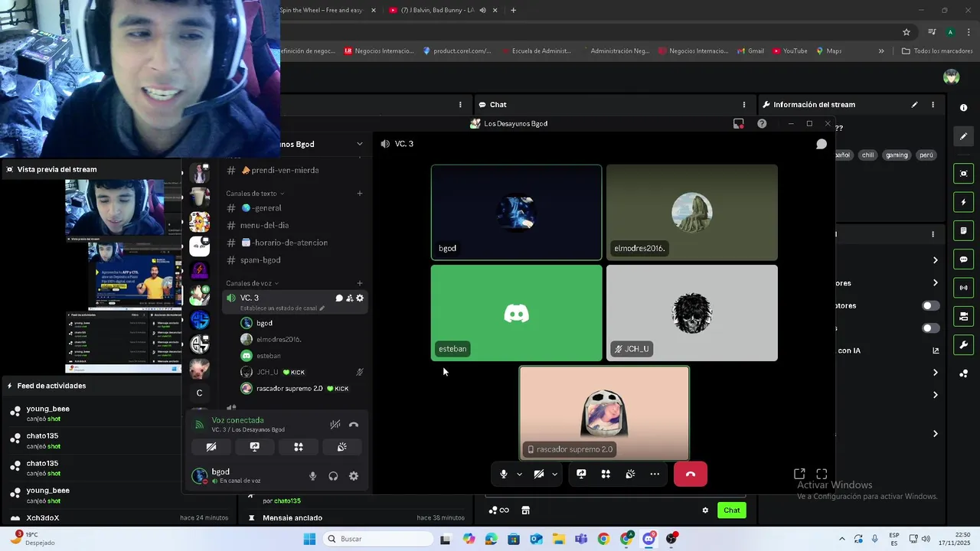The image size is (980, 551).
Task: Open the 'con IA' external link icon
Action: tap(936, 350)
